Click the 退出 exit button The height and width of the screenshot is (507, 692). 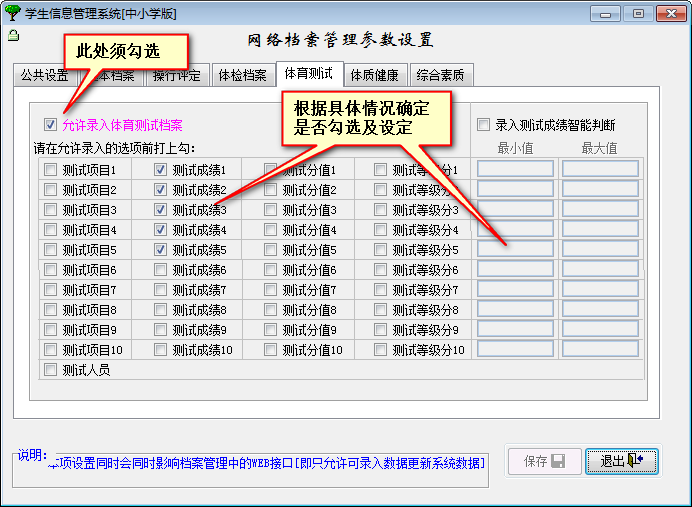click(621, 461)
